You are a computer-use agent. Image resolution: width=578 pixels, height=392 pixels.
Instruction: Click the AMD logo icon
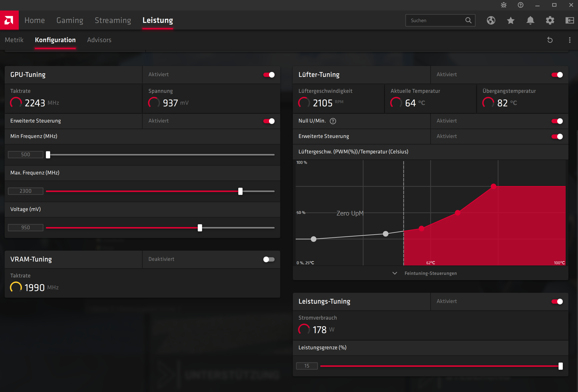coord(9,20)
